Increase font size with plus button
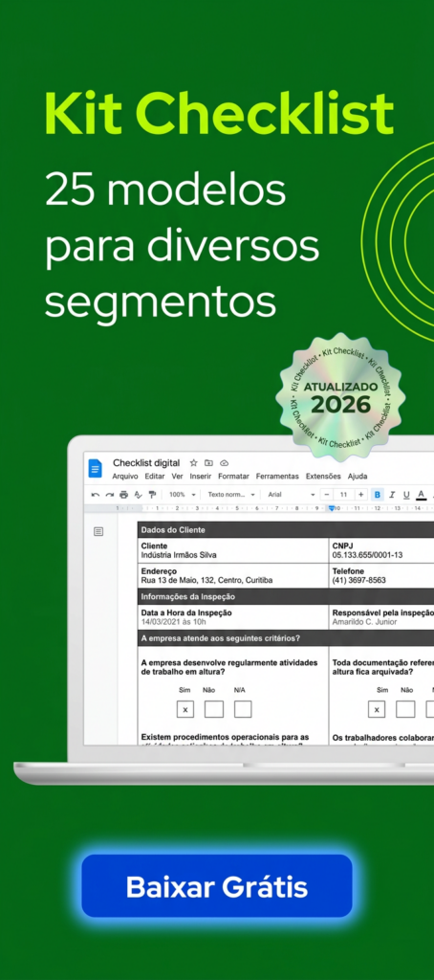 tap(361, 495)
